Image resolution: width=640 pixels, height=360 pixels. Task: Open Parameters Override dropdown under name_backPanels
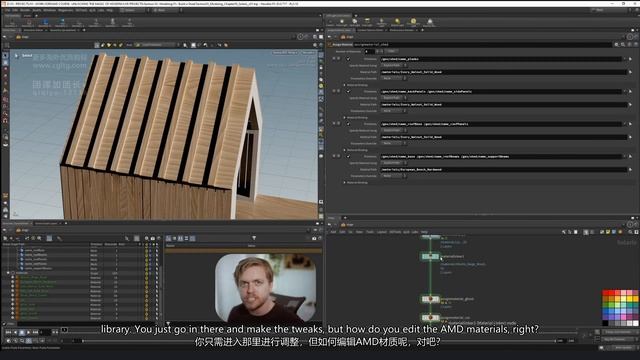[394, 111]
